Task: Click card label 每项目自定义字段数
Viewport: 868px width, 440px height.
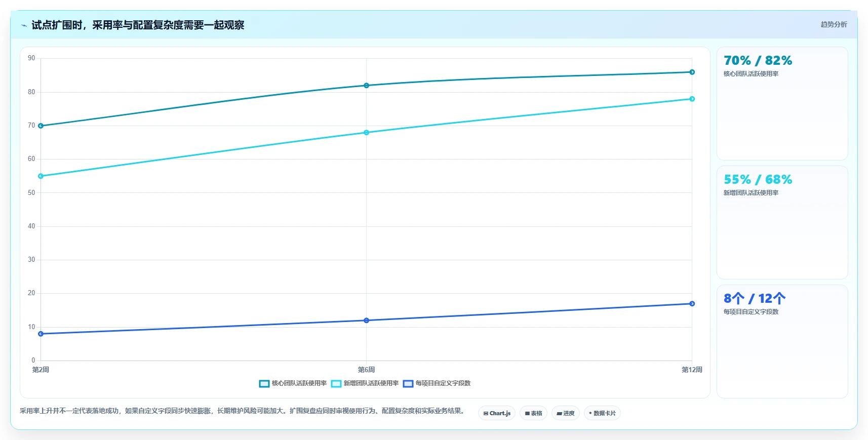Action: [751, 312]
